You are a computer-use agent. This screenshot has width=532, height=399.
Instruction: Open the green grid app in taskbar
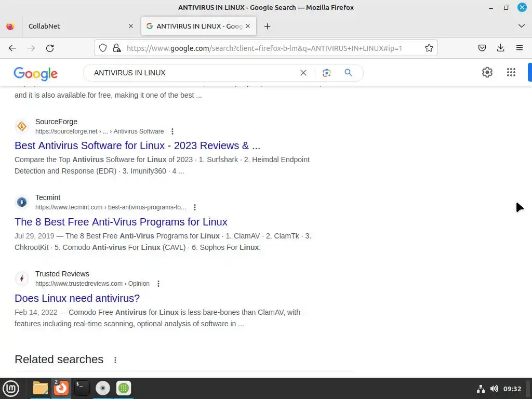124,388
